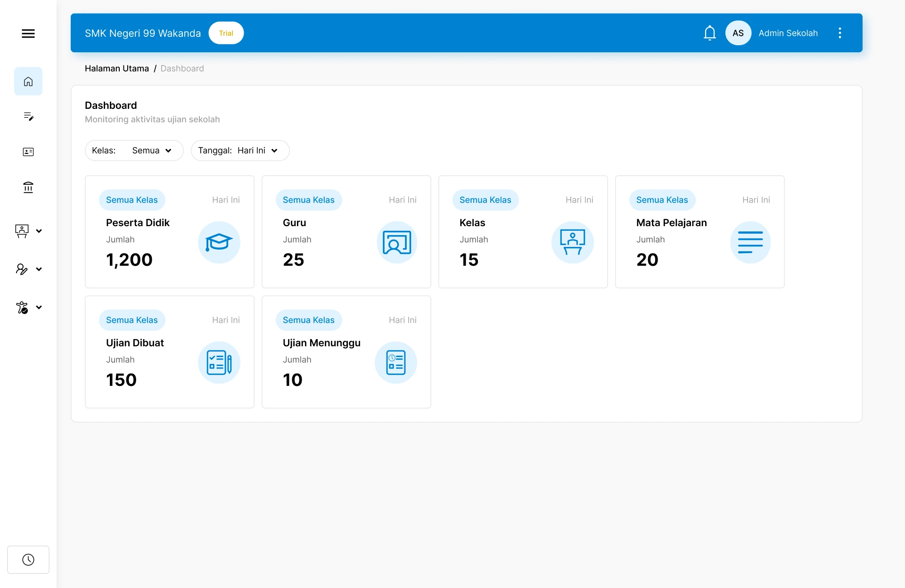Click the 20 count on Mata Pelajaran card

pyautogui.click(x=647, y=260)
